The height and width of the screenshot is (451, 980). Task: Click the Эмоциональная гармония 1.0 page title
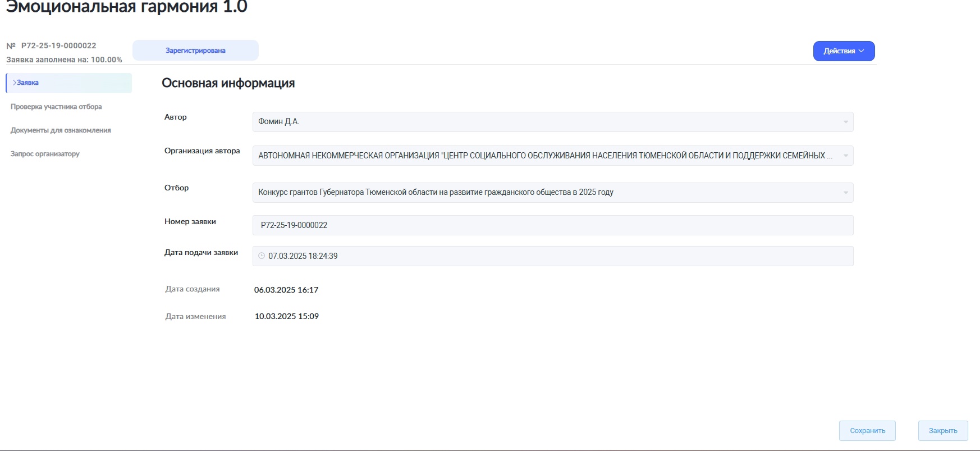pos(126,7)
